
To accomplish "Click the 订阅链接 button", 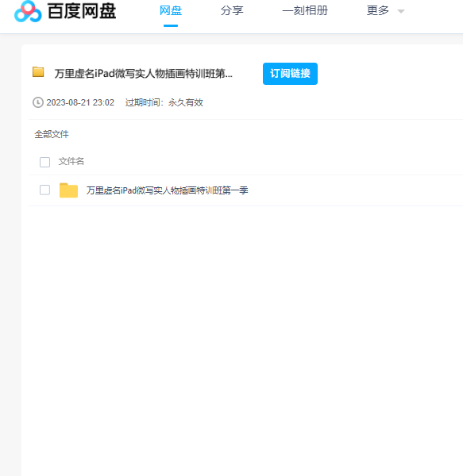I will pos(290,74).
